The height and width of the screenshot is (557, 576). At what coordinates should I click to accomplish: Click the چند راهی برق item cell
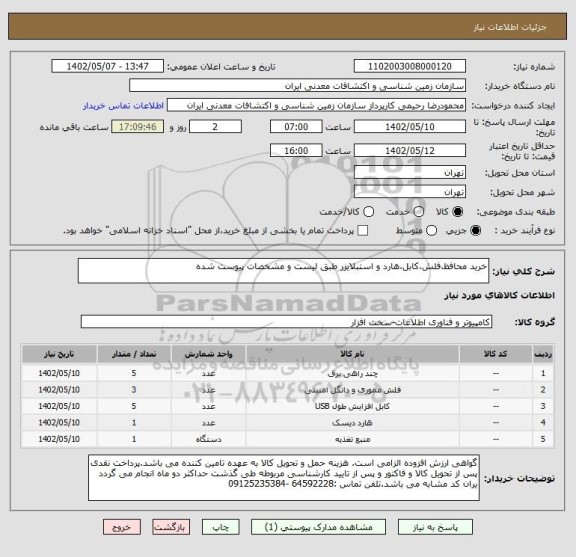tap(352, 373)
